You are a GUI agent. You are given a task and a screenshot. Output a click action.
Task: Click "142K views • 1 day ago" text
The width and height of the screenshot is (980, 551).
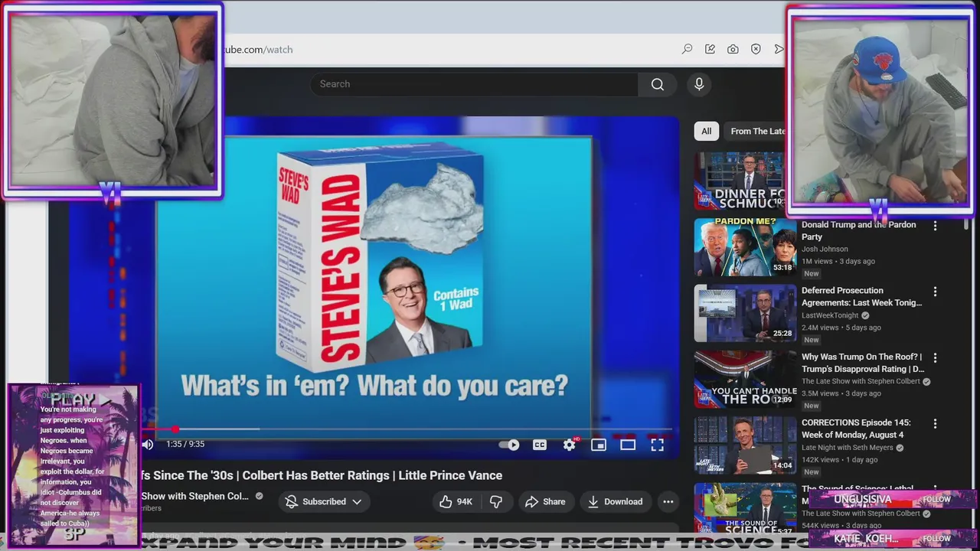tap(840, 460)
